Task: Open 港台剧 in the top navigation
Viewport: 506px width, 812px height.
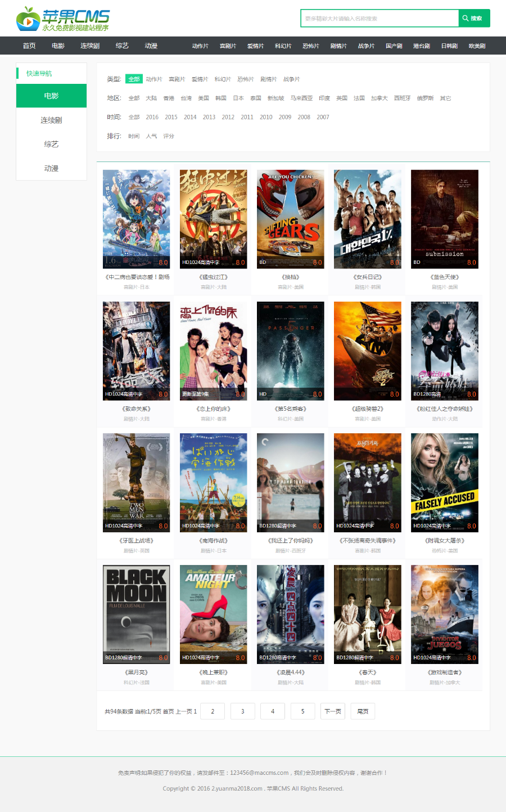Action: pos(421,46)
